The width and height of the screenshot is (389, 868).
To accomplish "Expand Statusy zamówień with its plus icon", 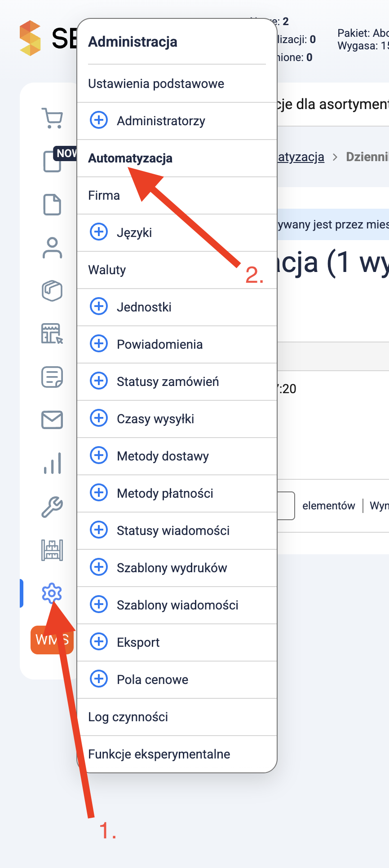I will tap(99, 381).
